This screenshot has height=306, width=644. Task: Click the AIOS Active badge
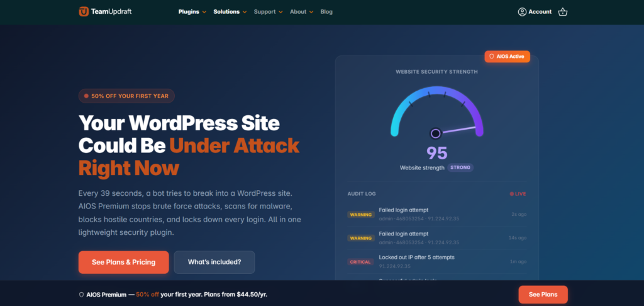coord(508,56)
